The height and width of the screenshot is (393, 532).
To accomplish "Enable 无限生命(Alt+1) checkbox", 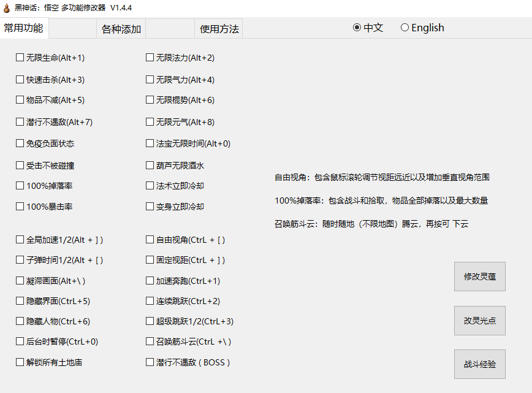I will tap(20, 58).
